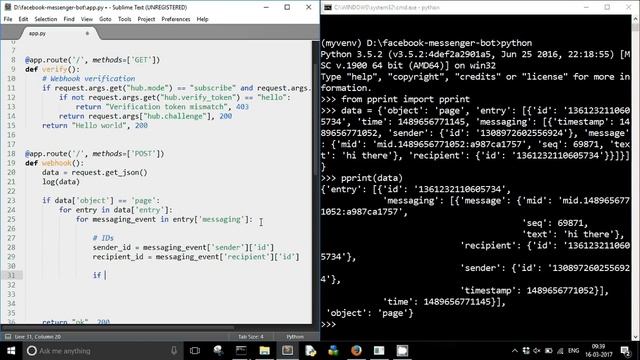This screenshot has height=360, width=640.
Task: Switch to Sublime Text taskbar icon
Action: 287,351
